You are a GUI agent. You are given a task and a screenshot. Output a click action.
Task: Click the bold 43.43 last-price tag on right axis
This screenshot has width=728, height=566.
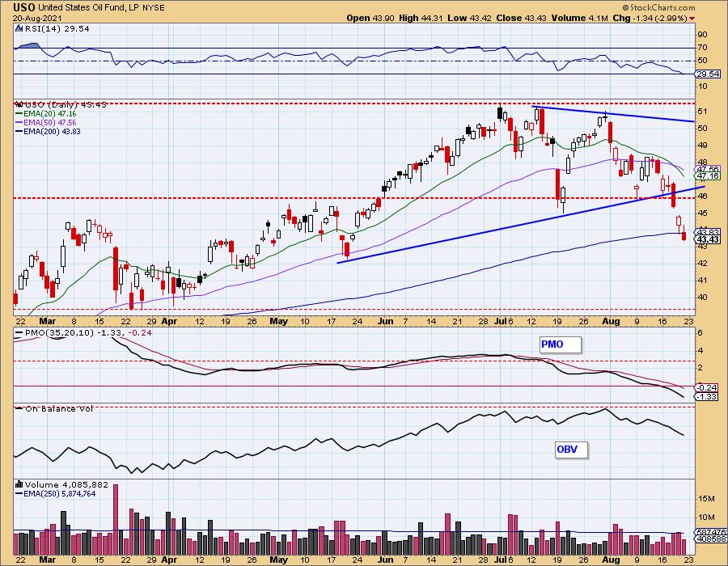click(x=708, y=239)
